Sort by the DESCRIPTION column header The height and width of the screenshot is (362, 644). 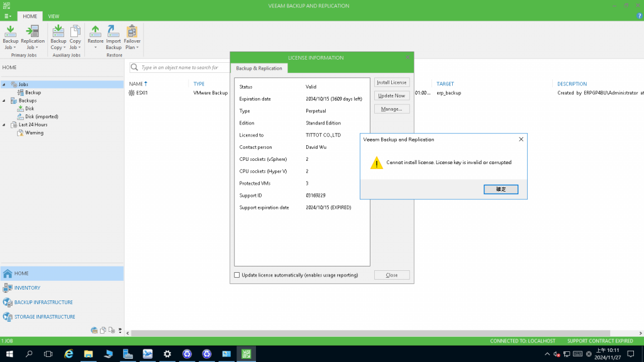point(572,84)
